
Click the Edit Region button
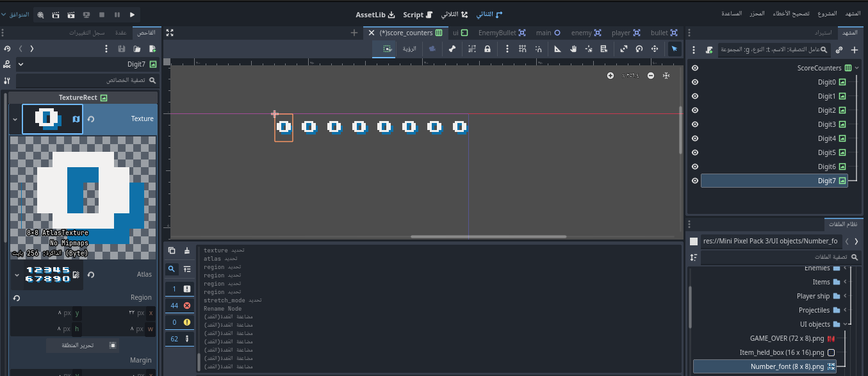[82, 345]
